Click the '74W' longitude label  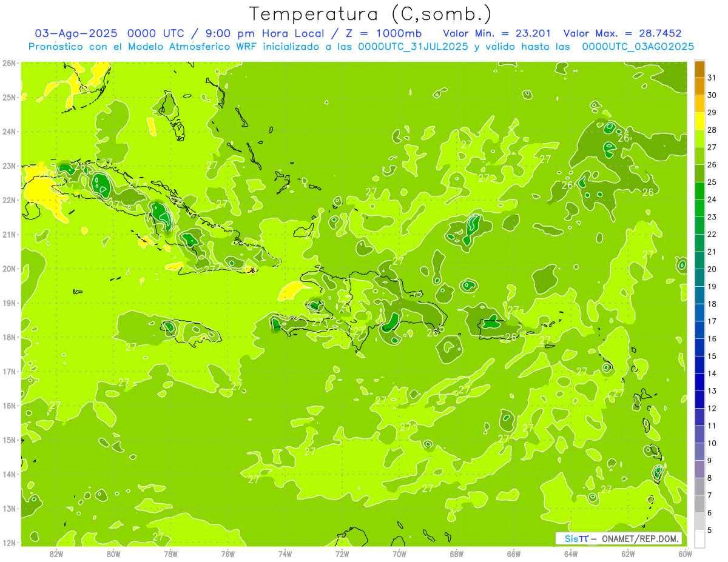pyautogui.click(x=285, y=554)
